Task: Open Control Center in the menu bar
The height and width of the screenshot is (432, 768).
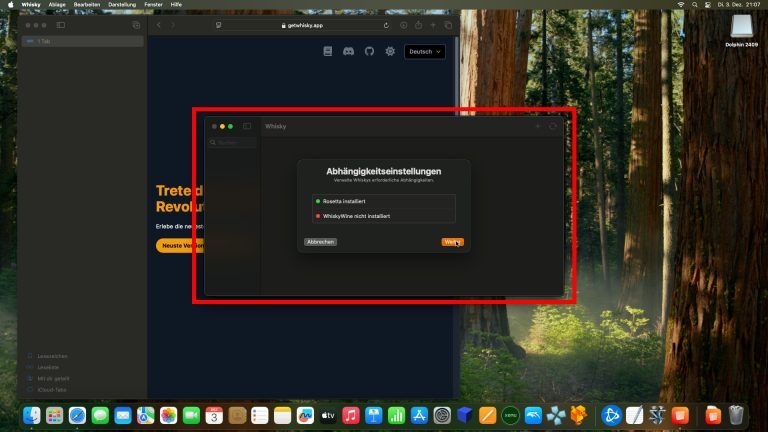Action: tap(708, 4)
